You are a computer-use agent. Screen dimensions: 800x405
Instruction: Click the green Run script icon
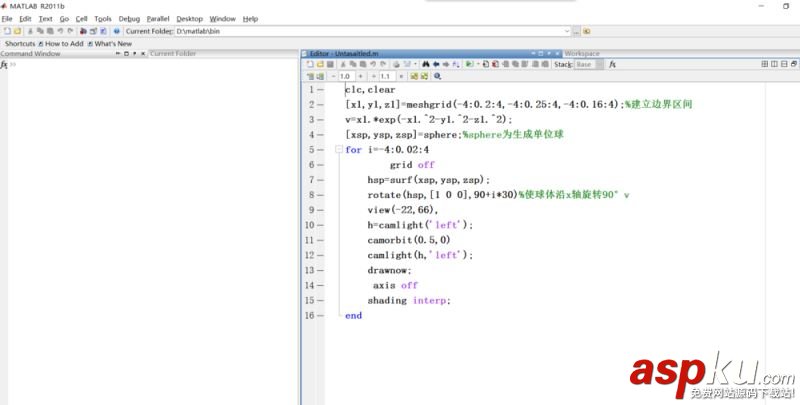click(x=469, y=64)
